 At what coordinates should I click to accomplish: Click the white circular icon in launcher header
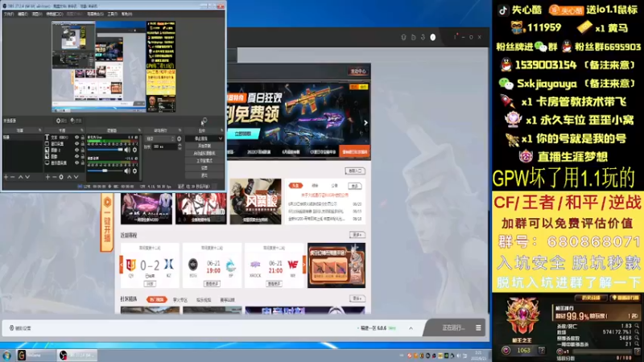click(432, 37)
